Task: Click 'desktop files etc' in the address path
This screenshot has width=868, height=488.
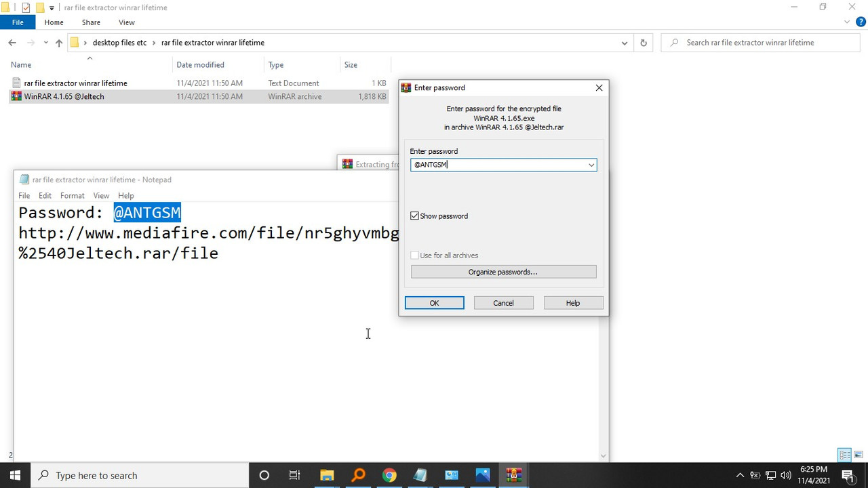Action: [x=119, y=43]
